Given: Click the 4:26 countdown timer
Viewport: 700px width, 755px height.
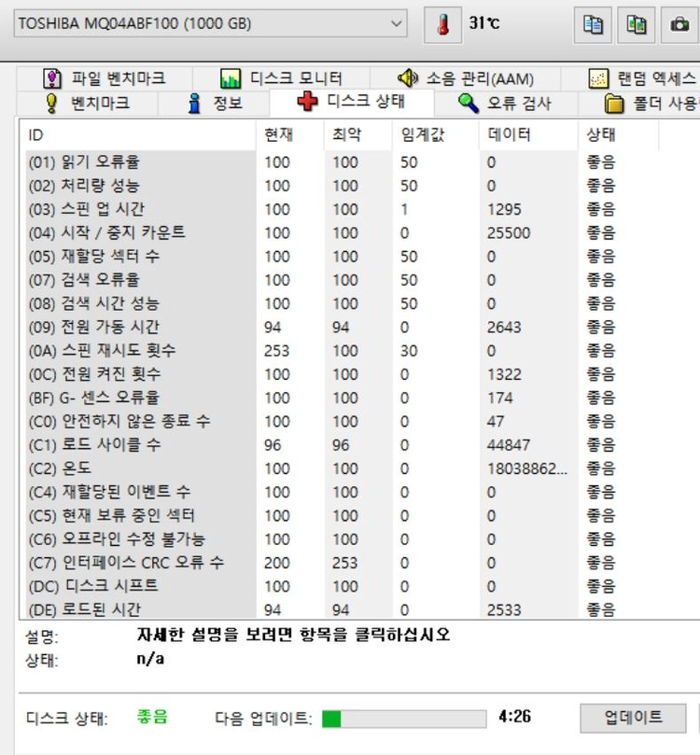Looking at the screenshot, I should [x=514, y=717].
